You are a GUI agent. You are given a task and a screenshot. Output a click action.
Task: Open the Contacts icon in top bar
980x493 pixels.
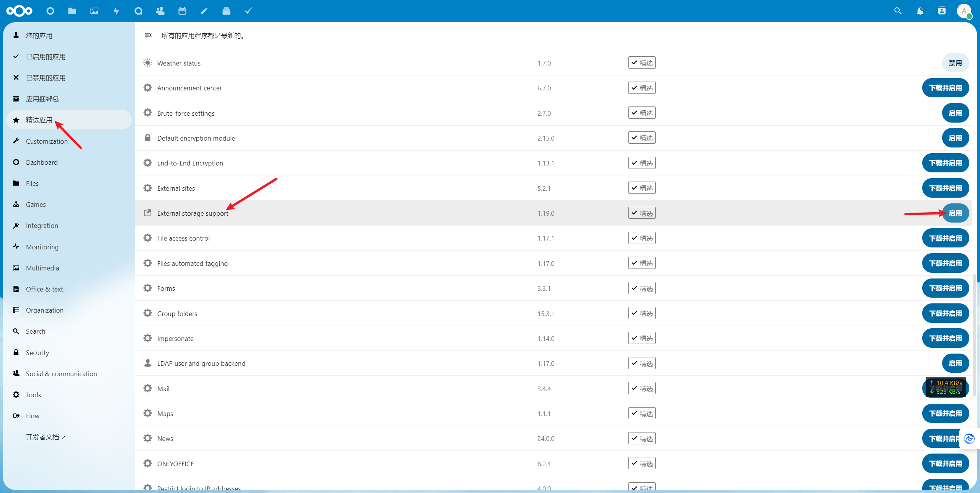click(x=160, y=11)
